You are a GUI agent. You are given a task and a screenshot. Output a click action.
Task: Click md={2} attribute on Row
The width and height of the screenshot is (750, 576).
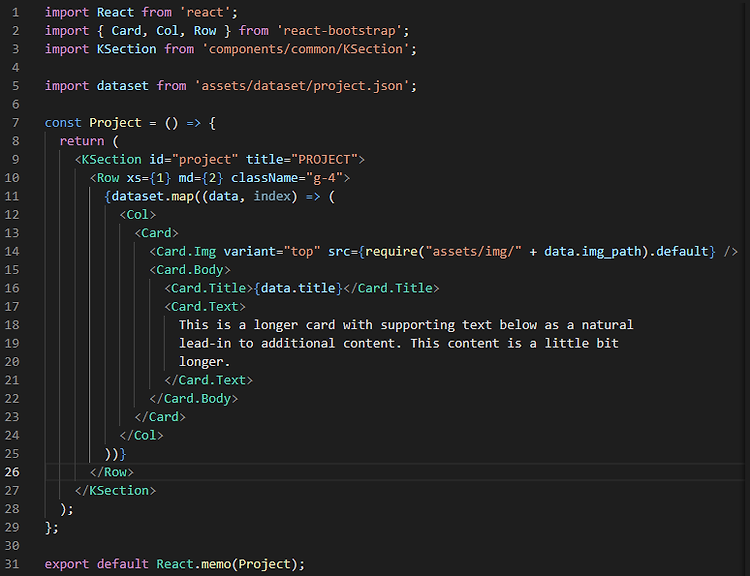click(x=201, y=178)
